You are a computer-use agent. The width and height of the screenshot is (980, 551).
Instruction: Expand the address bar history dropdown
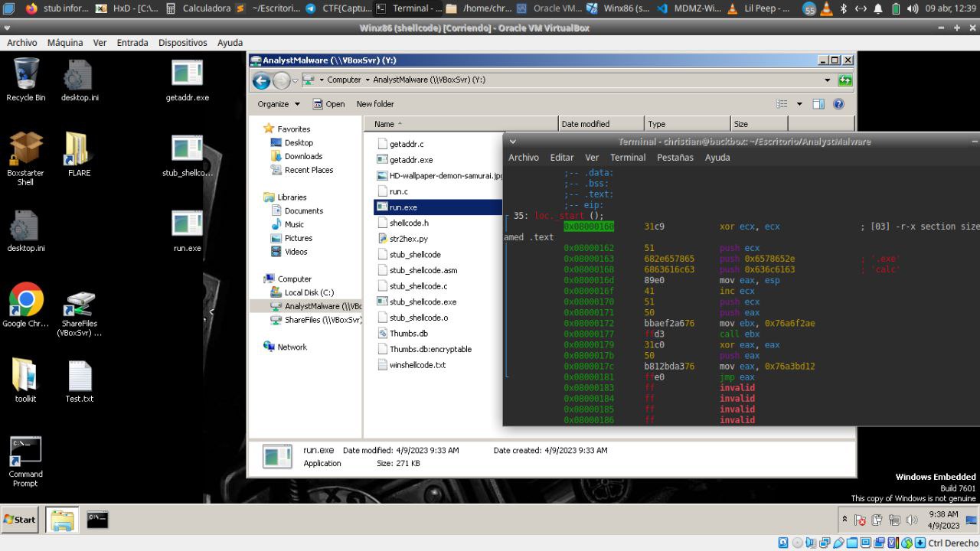[828, 80]
